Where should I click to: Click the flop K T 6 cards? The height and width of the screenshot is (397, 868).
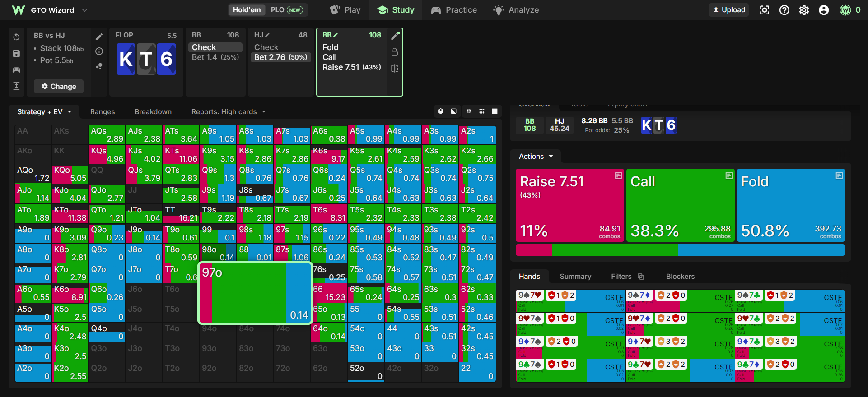[146, 59]
